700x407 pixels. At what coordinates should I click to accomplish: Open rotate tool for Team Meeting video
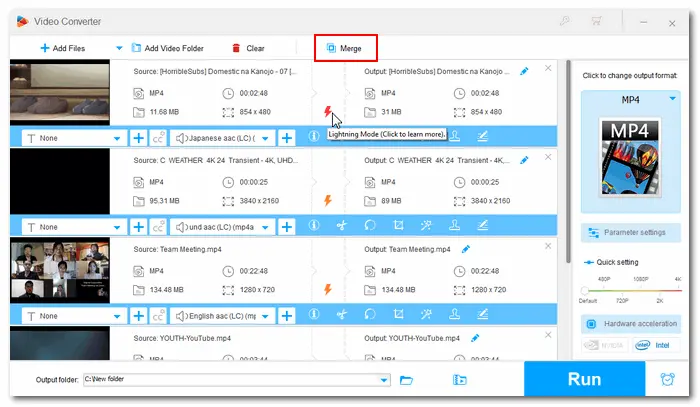pos(370,314)
